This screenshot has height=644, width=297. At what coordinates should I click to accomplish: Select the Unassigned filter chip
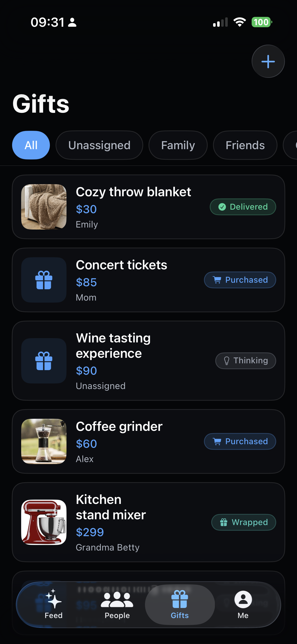coord(99,145)
